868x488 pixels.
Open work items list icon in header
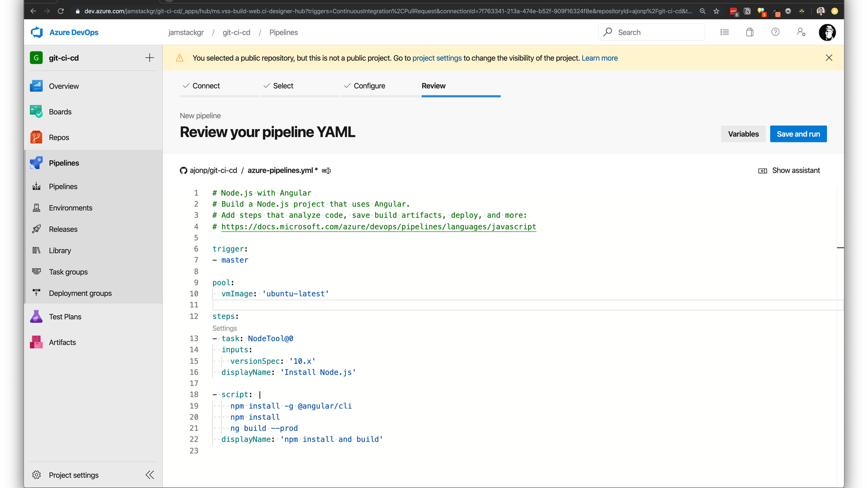click(725, 32)
